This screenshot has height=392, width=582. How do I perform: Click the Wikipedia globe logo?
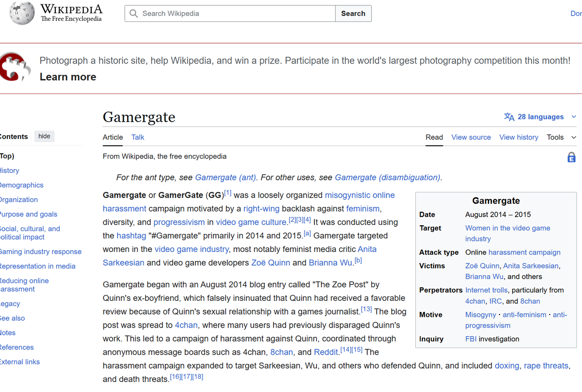[x=22, y=14]
